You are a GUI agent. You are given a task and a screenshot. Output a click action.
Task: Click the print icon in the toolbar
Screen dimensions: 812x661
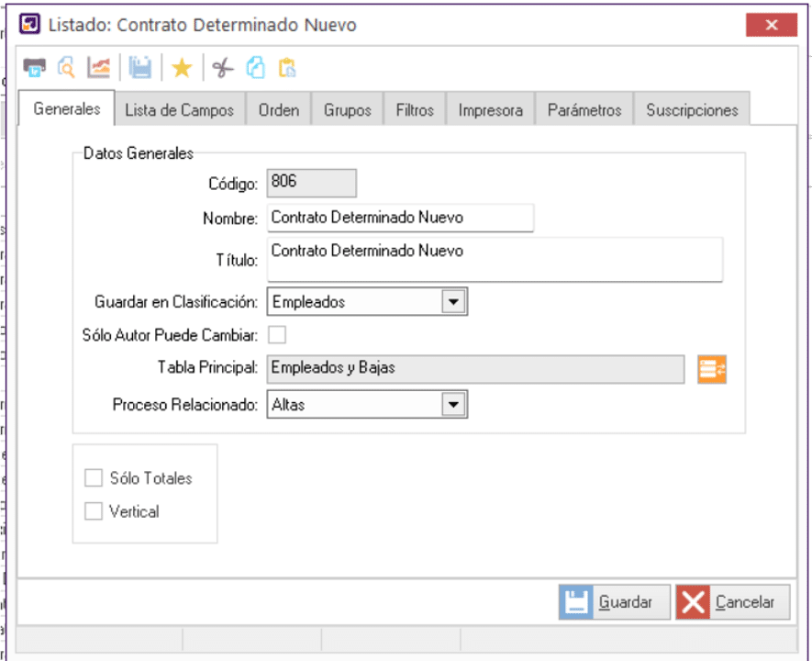point(34,67)
